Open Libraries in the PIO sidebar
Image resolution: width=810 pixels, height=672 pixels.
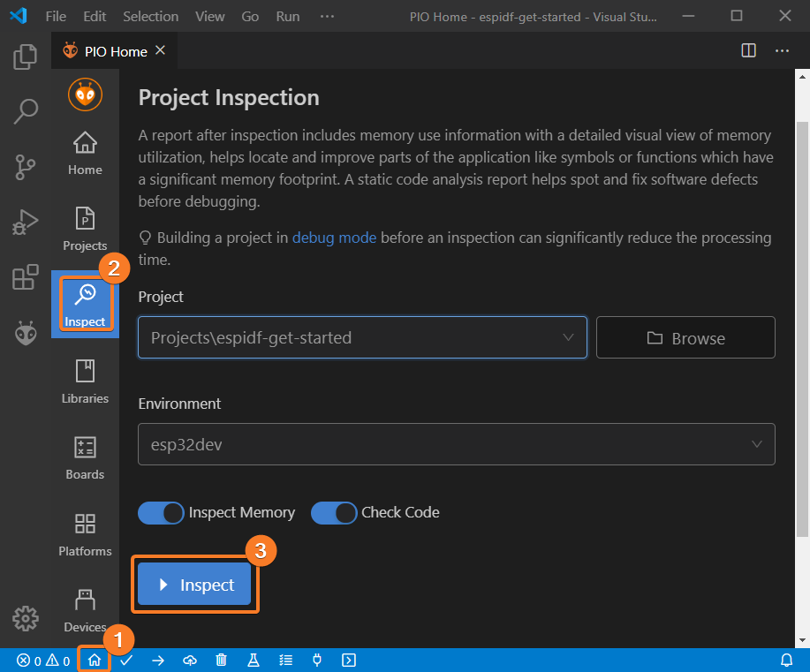tap(85, 381)
